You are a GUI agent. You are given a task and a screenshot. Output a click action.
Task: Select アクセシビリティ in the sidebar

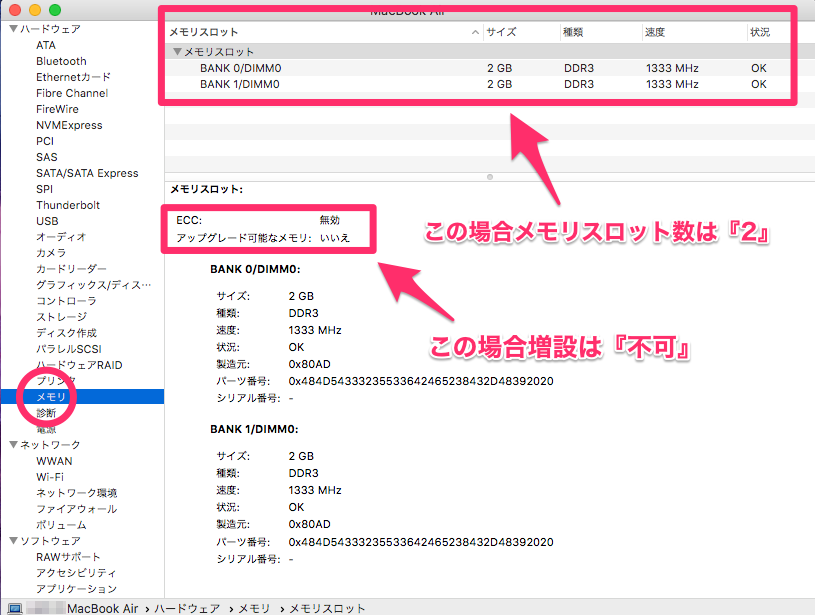[76, 573]
